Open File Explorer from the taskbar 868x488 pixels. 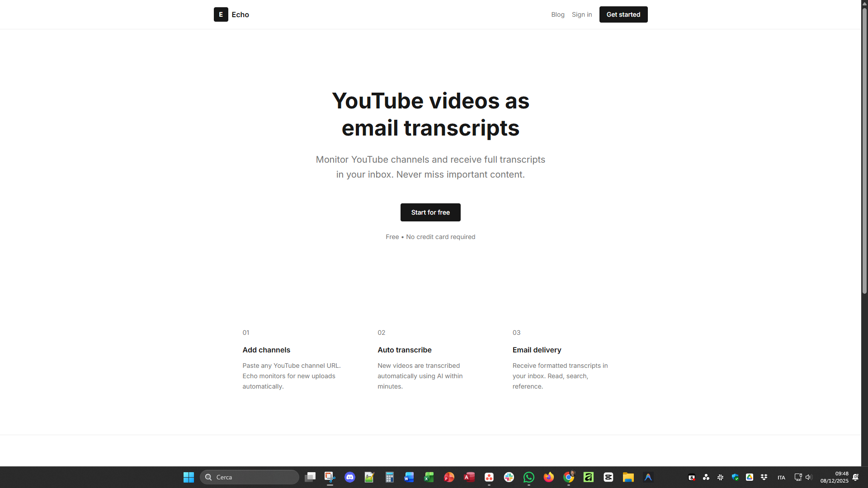point(628,477)
